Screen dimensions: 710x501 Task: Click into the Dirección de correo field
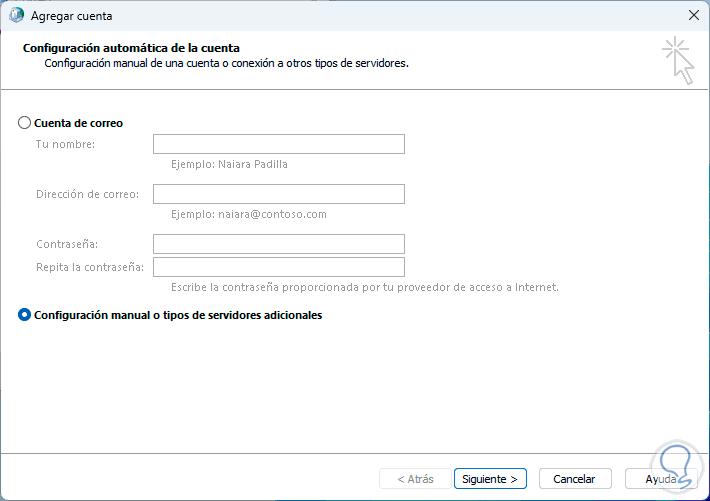(278, 194)
